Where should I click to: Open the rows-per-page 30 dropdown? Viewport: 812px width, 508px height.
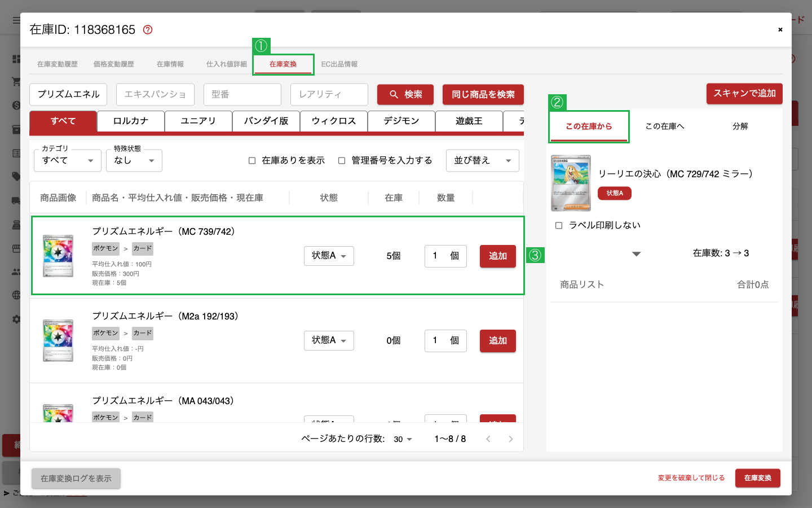pos(403,439)
